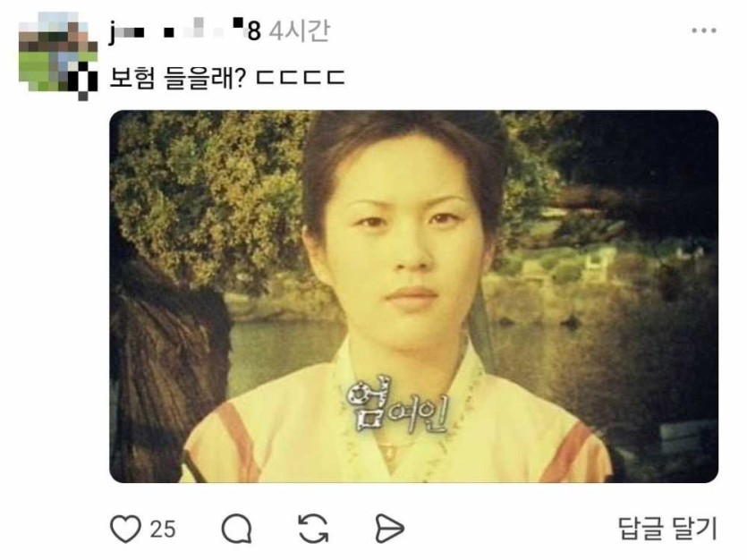Click the 엄여인 caption overlay in the photo
Screen dimensions: 747x560
pos(397,406)
